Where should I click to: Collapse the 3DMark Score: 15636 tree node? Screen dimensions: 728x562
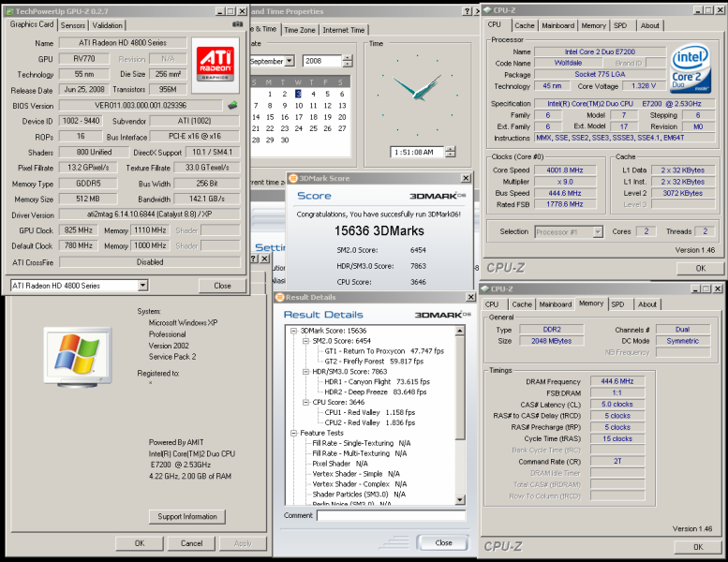tap(293, 331)
